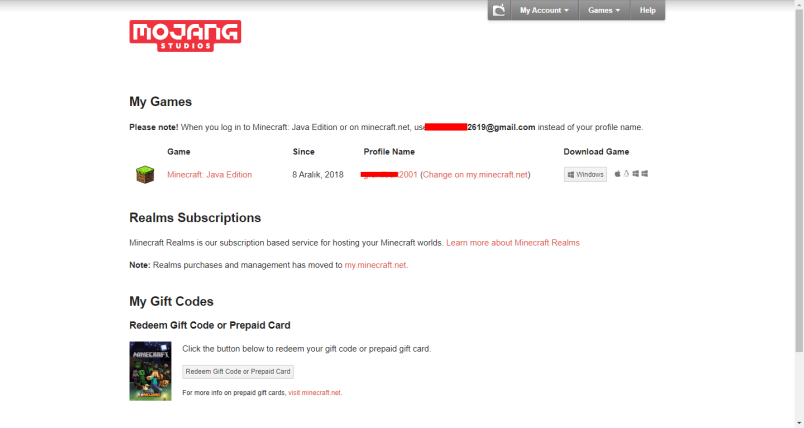
Task: Click the scrollbar down arrow
Action: coord(799,423)
